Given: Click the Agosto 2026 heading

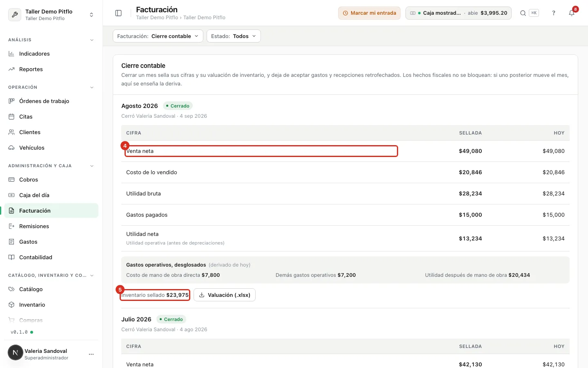Looking at the screenshot, I should click(x=140, y=106).
